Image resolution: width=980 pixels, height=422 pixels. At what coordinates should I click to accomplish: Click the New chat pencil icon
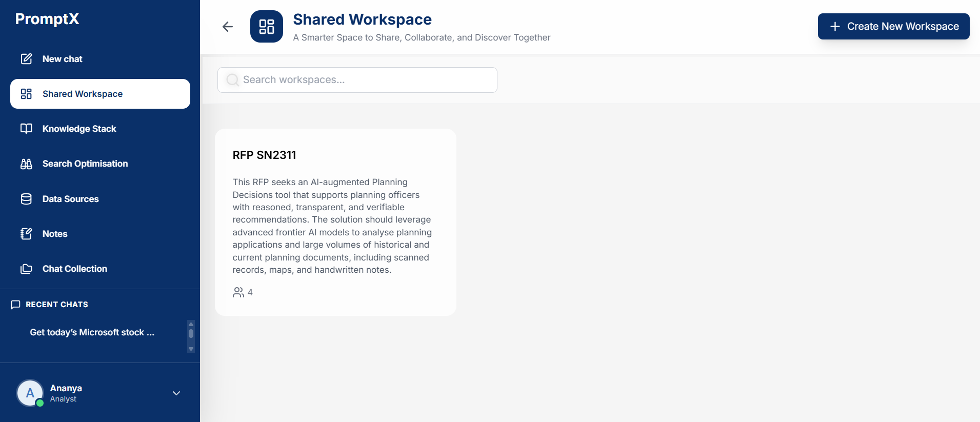pos(26,59)
